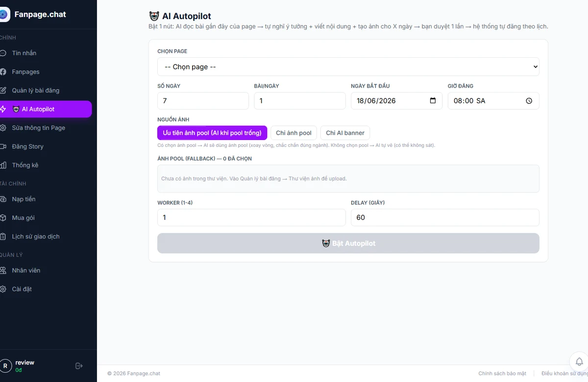Open Quản lý bài đăng menu item
Screen dimensions: 588x382
(x=46, y=91)
